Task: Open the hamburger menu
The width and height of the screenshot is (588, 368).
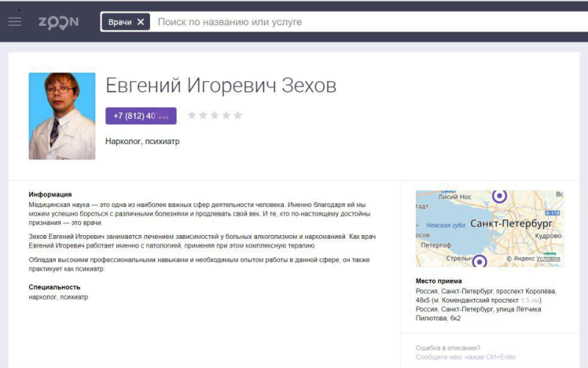Action: (x=15, y=21)
